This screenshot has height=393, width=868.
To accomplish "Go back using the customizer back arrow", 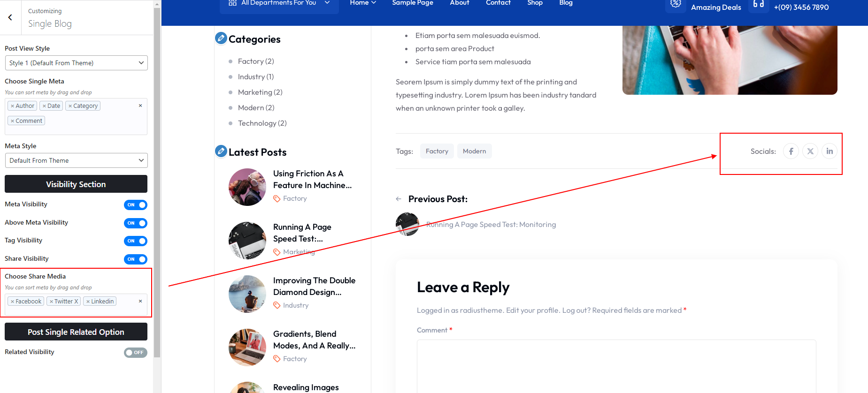I will [10, 17].
